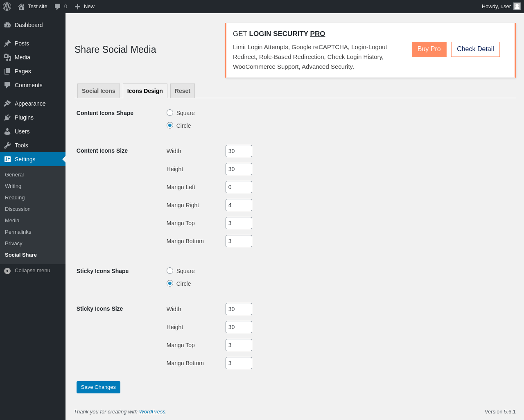
Task: Click the Media sidebar icon next to Posts
Action: point(7,57)
